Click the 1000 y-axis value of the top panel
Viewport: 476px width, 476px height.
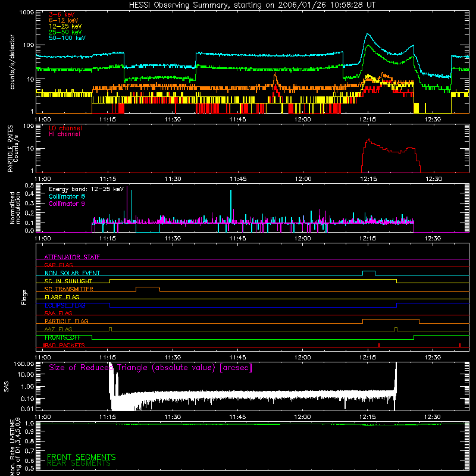pyautogui.click(x=27, y=12)
